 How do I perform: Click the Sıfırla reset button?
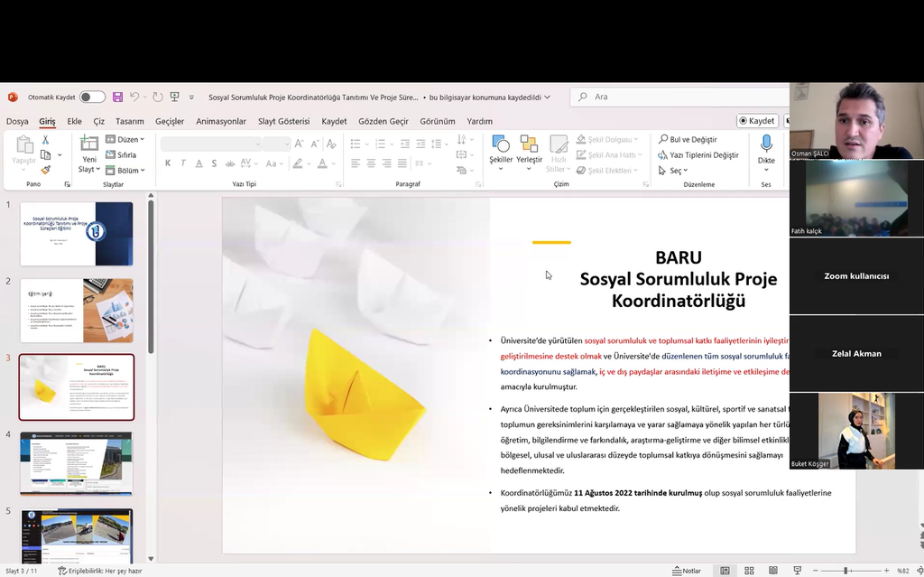[x=121, y=154]
